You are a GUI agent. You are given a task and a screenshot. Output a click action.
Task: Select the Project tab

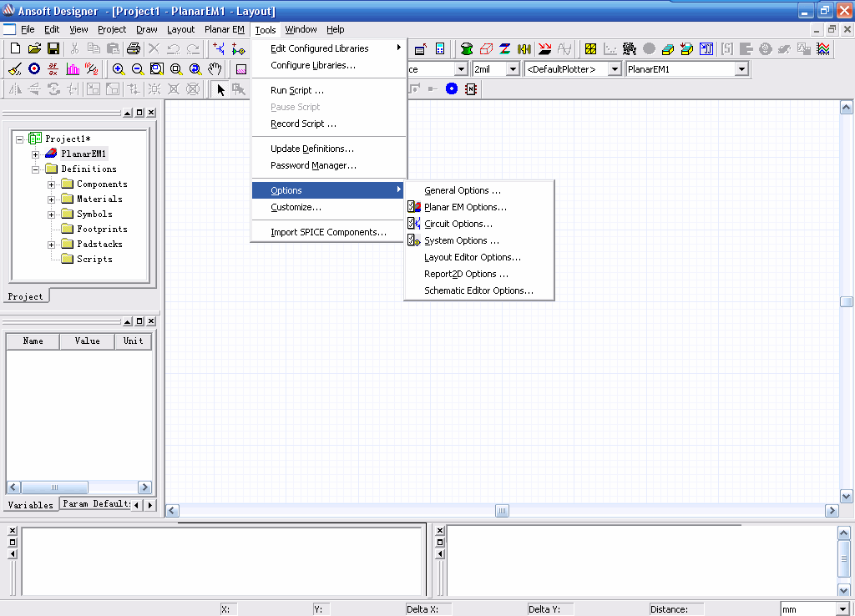click(x=26, y=296)
